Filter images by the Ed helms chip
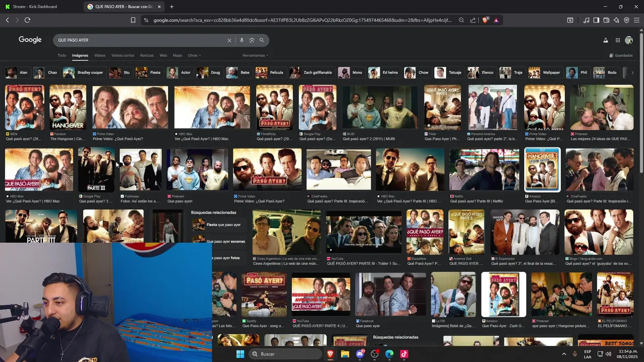This screenshot has width=644, height=362. [x=384, y=72]
